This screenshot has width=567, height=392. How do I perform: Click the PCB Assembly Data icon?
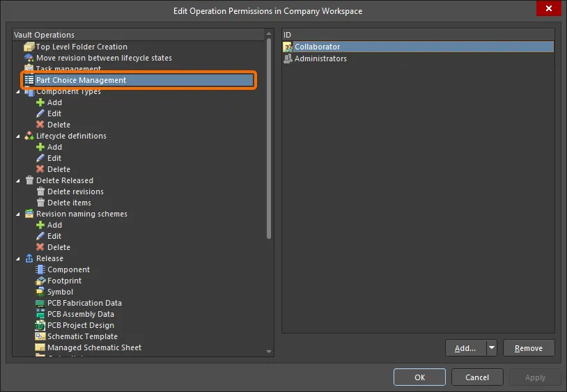pyautogui.click(x=40, y=314)
